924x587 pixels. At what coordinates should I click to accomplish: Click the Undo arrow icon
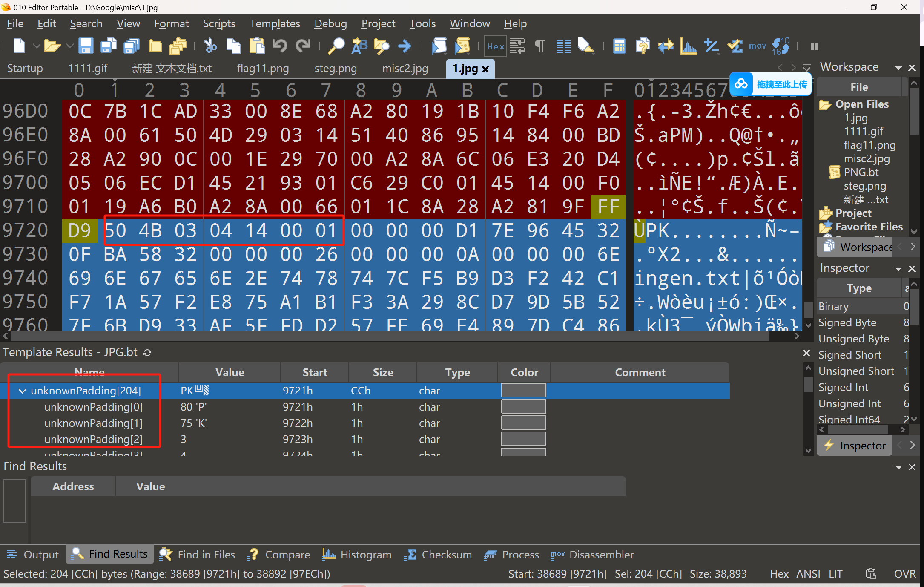[x=280, y=46]
